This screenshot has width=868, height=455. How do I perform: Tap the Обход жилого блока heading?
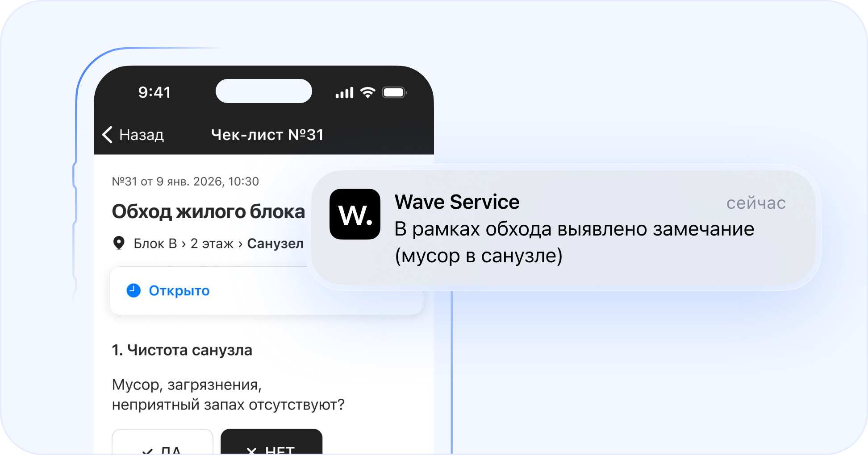click(208, 211)
